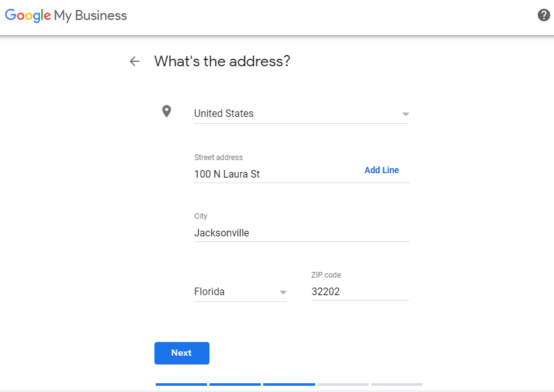554x392 pixels.
Task: Click the Google My Business logo
Action: tap(66, 16)
